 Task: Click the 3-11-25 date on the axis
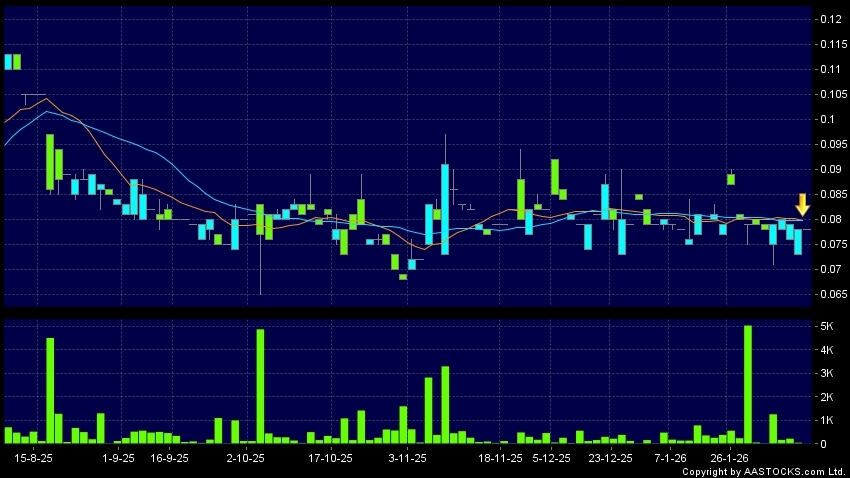click(x=407, y=458)
